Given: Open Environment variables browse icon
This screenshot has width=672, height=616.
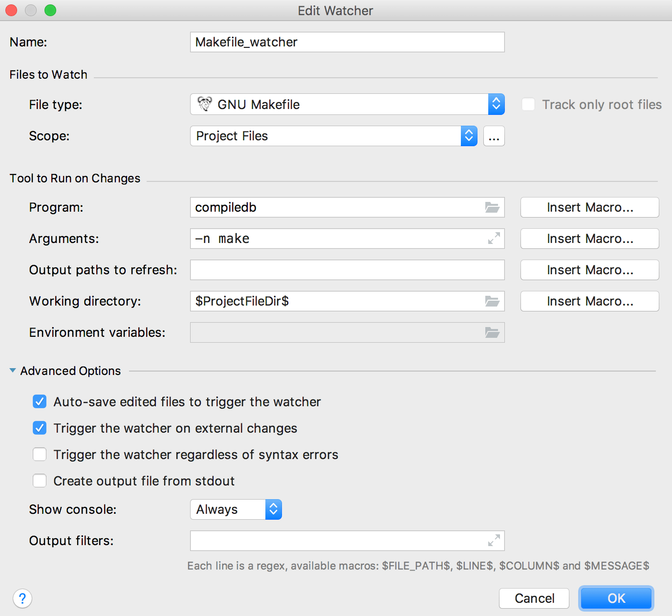Looking at the screenshot, I should [492, 332].
